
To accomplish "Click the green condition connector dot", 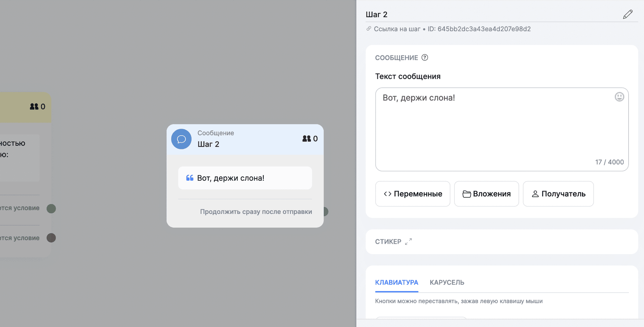I will [x=51, y=208].
